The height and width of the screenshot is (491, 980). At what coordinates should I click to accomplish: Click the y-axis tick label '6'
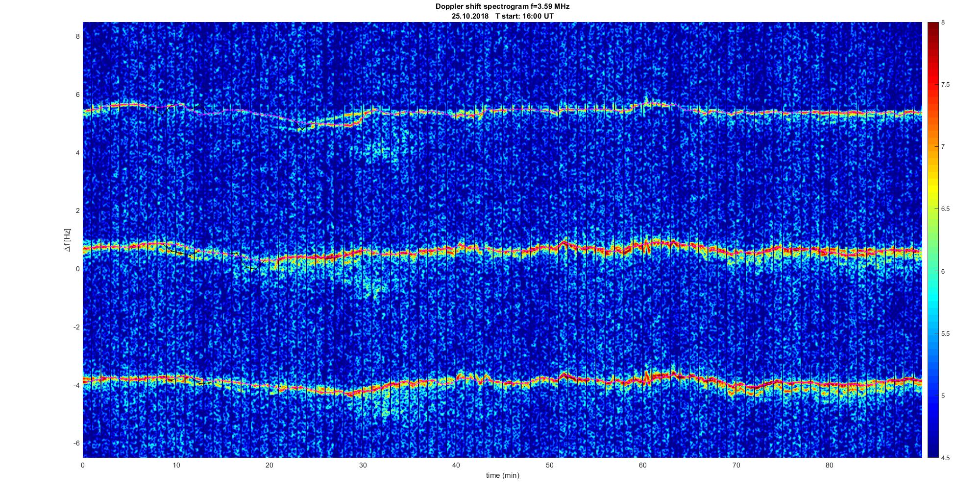[77, 94]
